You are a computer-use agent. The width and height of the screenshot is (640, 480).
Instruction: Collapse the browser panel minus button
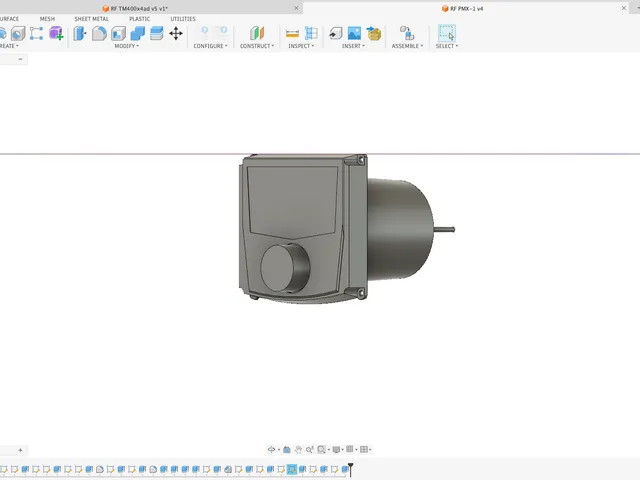tap(20, 59)
